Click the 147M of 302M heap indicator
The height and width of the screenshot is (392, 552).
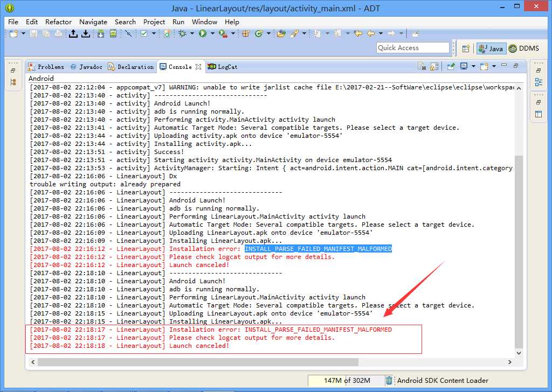pos(347,380)
